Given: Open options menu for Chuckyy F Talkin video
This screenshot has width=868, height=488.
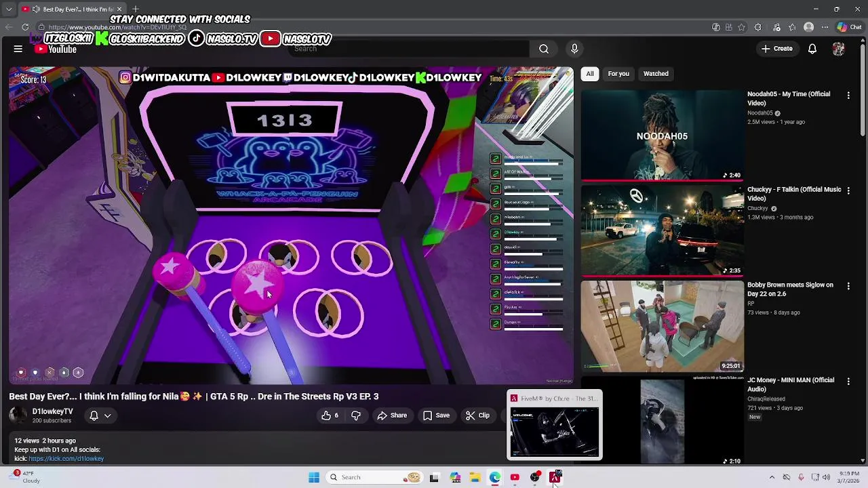Looking at the screenshot, I should [848, 191].
